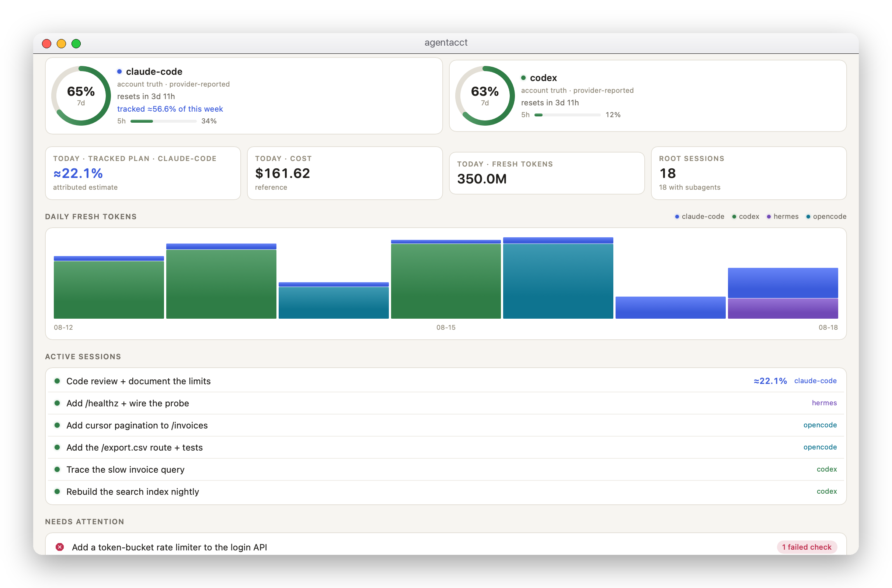The width and height of the screenshot is (892, 588).
Task: Click claude-code tag on Code review row
Action: point(815,381)
